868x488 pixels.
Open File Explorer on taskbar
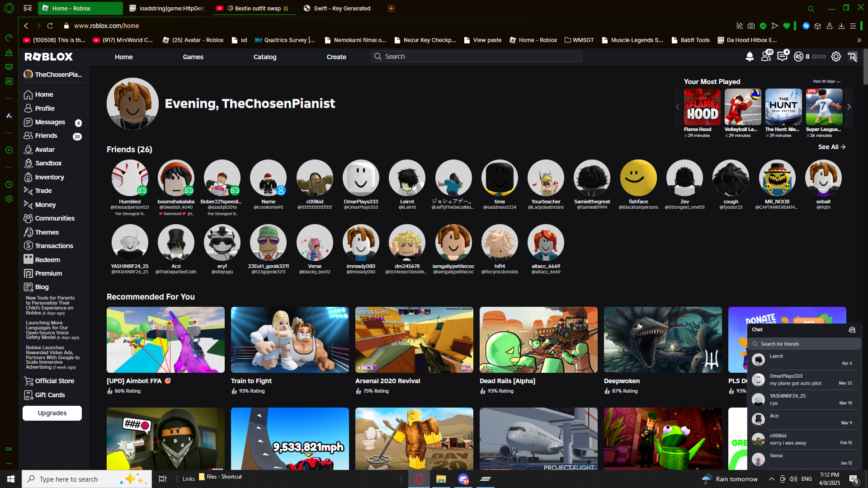pyautogui.click(x=441, y=479)
